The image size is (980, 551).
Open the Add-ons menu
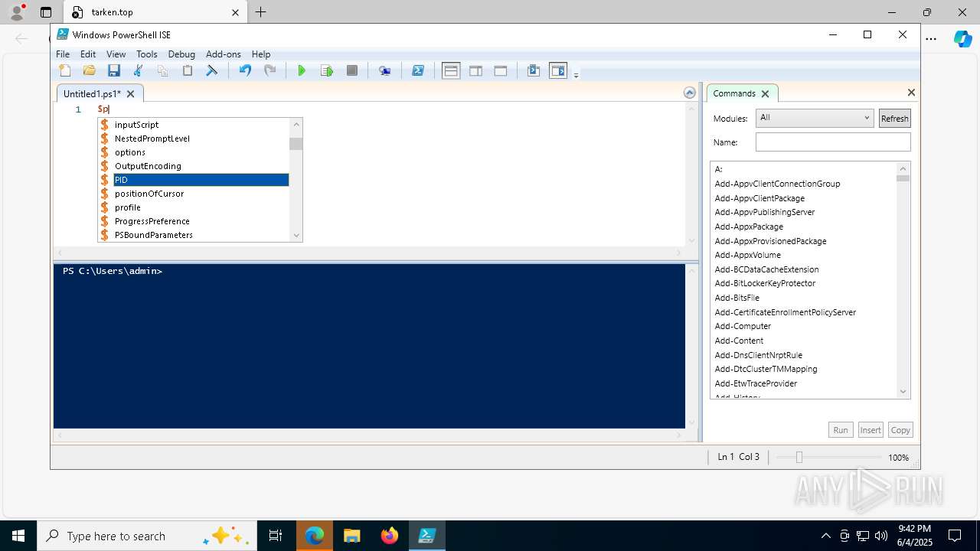pos(223,54)
